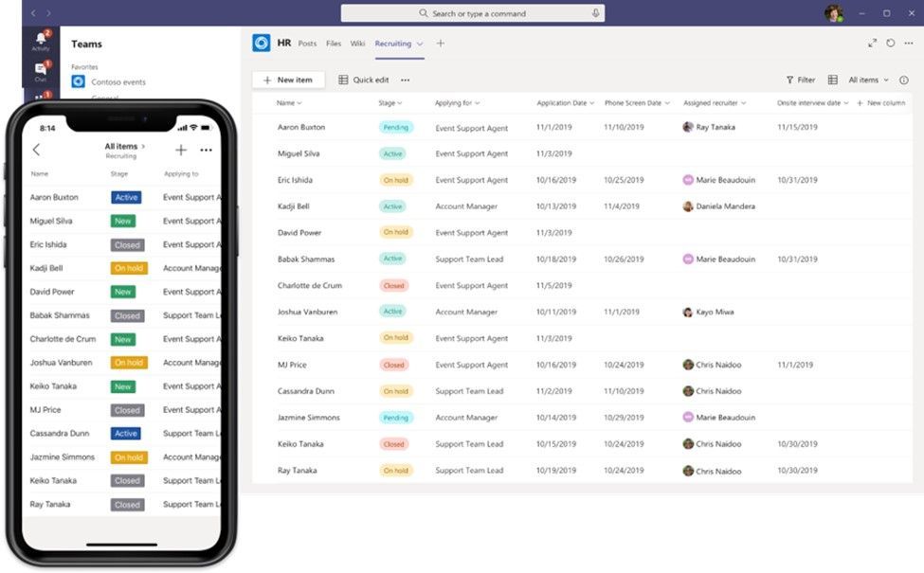Click New item button
924x573 pixels.
point(288,81)
